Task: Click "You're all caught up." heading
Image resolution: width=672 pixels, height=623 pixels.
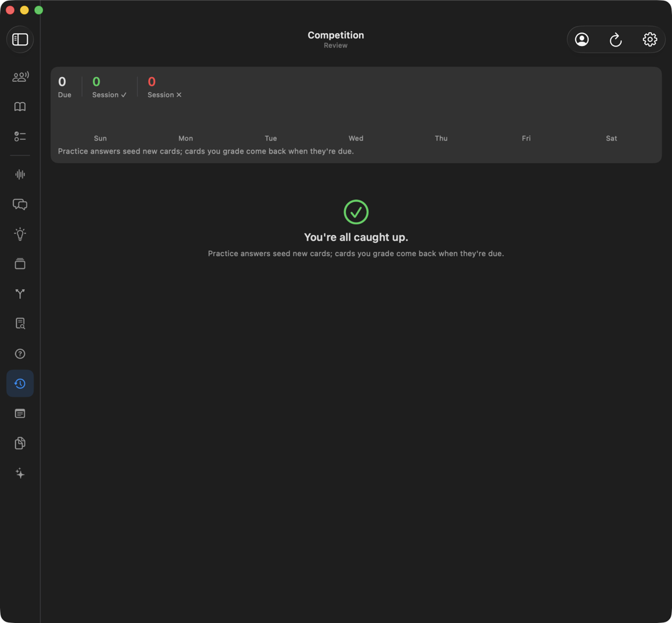Action: (x=356, y=238)
